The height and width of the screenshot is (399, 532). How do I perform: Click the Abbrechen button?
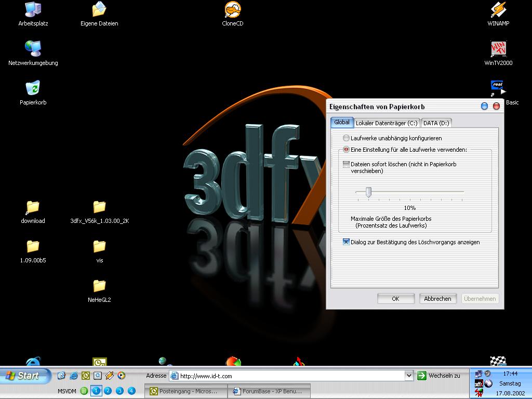437,299
